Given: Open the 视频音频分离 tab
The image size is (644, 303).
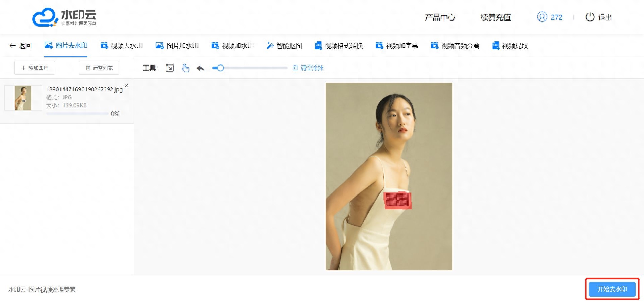Looking at the screenshot, I should coord(455,46).
